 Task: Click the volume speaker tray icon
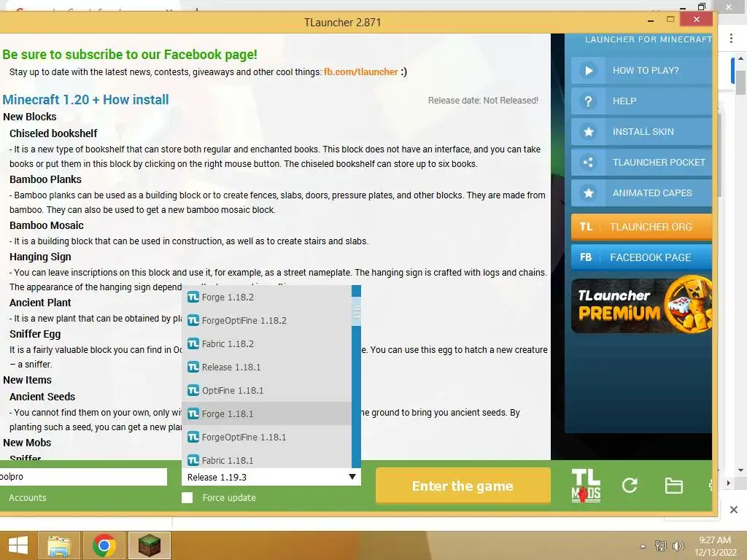pyautogui.click(x=678, y=545)
